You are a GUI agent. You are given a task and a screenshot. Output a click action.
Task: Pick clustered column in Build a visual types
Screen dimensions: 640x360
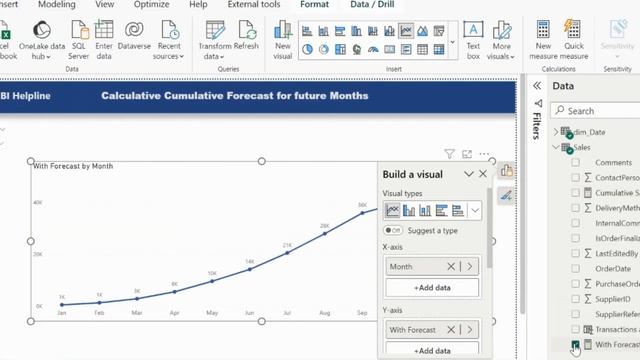409,210
